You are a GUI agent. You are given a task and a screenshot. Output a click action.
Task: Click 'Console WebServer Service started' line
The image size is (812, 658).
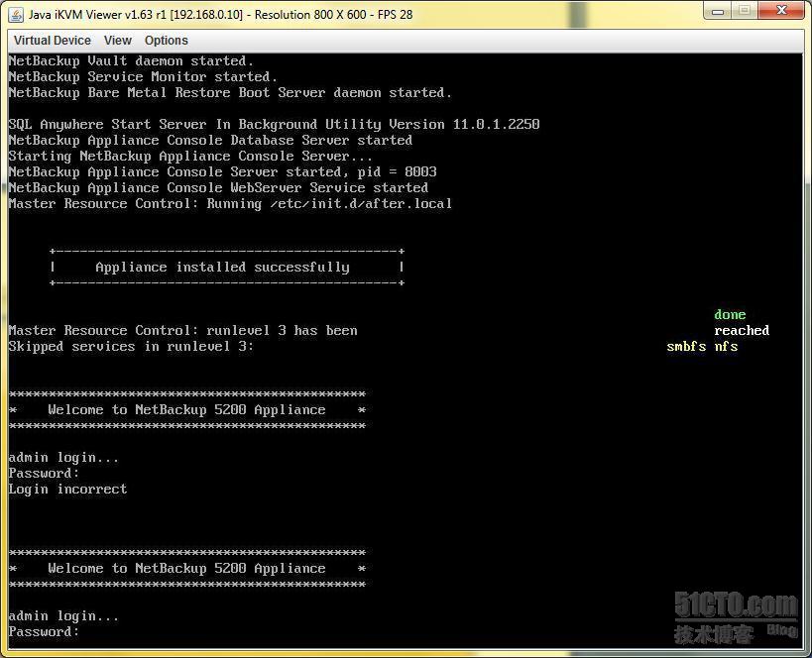pyautogui.click(x=218, y=188)
